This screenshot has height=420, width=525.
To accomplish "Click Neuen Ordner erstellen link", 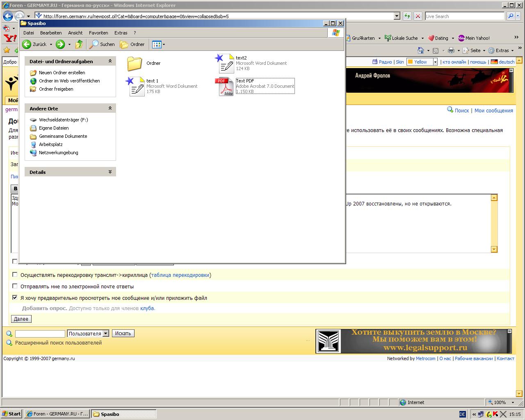I will [62, 73].
